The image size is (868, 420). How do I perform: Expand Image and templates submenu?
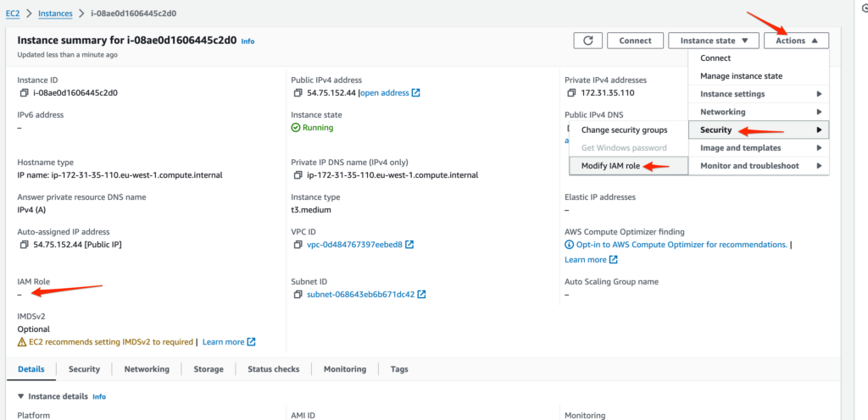(x=759, y=147)
